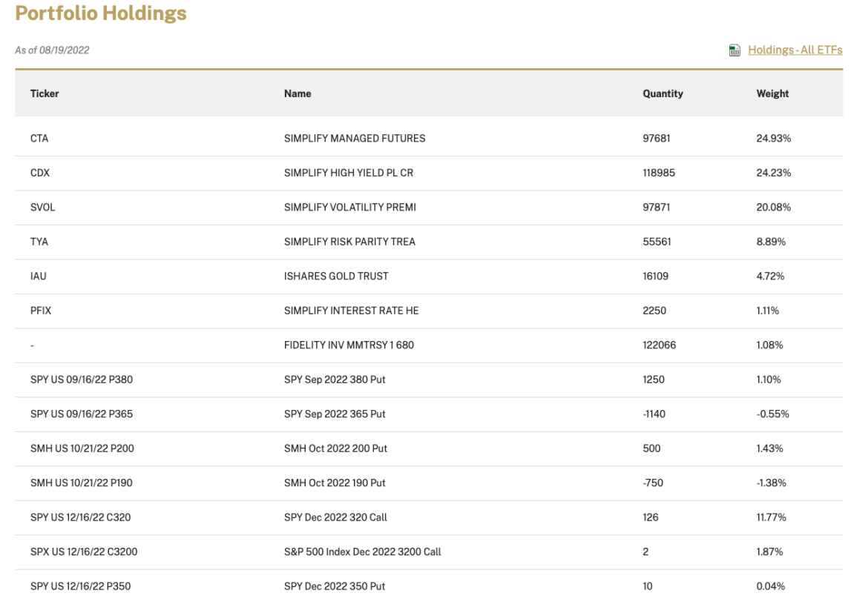Click the PFIX ticker cell
The width and height of the screenshot is (868, 596).
click(x=41, y=311)
